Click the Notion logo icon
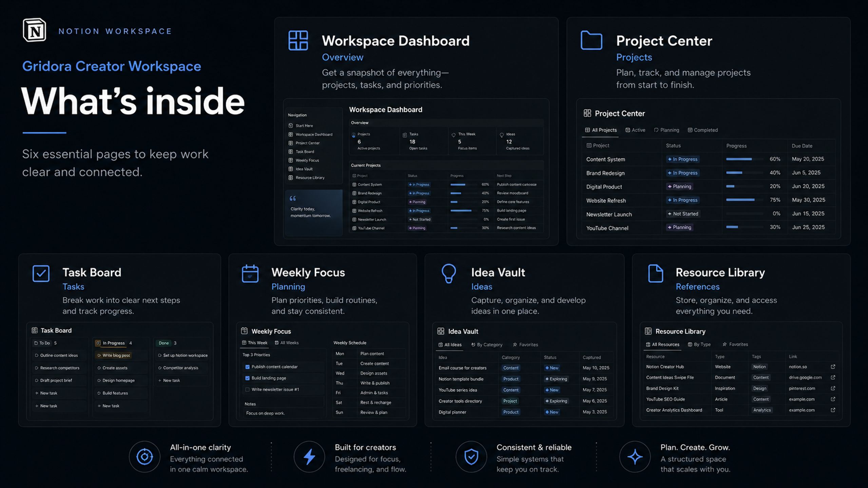The image size is (868, 488). pos(34,30)
